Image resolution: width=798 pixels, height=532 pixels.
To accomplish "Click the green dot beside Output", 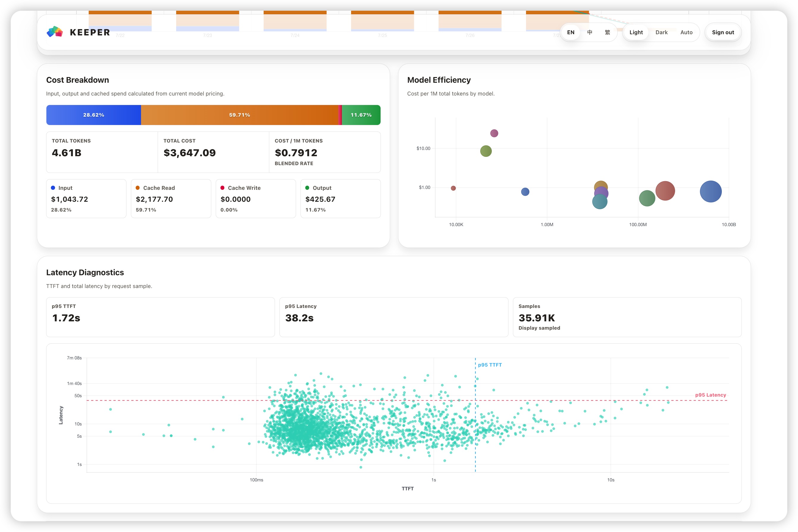I will pos(307,188).
